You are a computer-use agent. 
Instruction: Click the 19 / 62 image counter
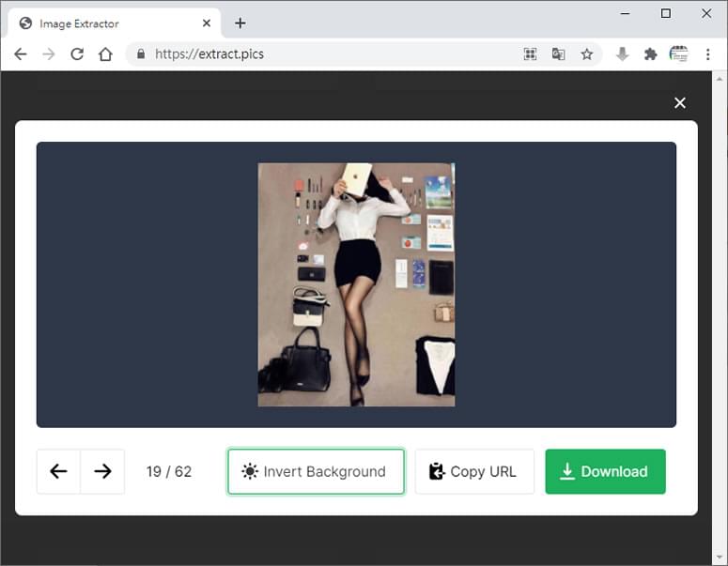pos(169,471)
